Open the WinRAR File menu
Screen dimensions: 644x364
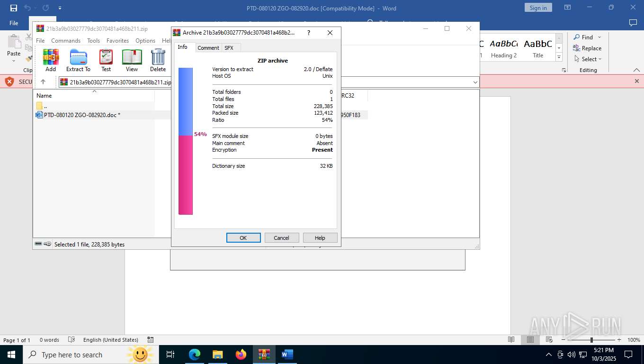pyautogui.click(x=40, y=40)
